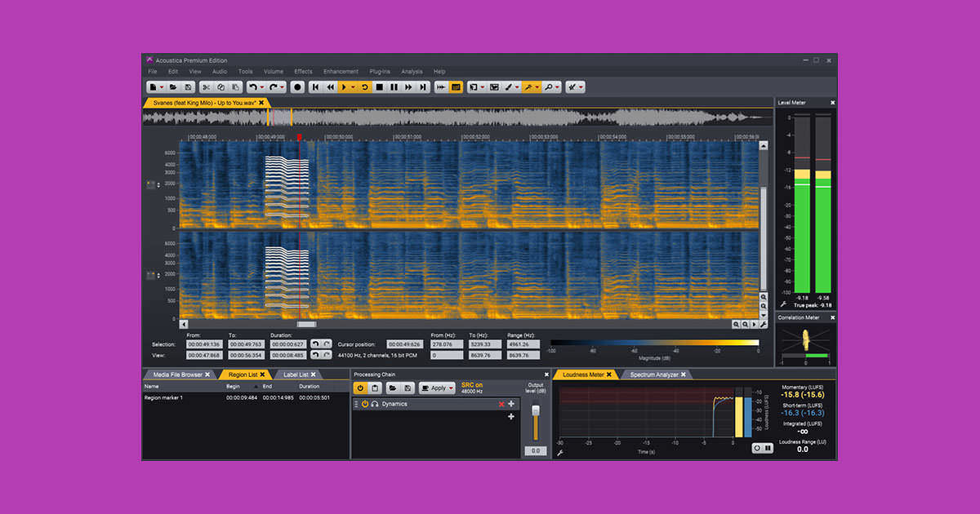This screenshot has height=514, width=980.
Task: Save the processing chain via floppy icon
Action: click(408, 388)
